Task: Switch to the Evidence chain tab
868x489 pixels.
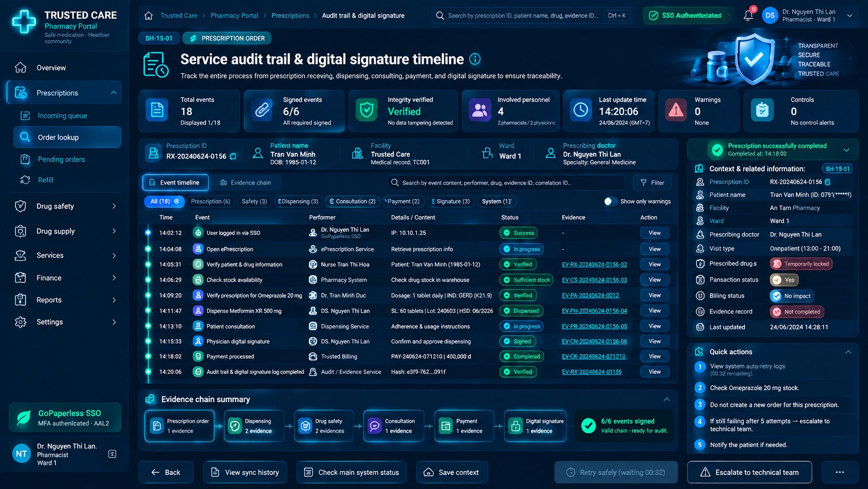Action: click(246, 182)
